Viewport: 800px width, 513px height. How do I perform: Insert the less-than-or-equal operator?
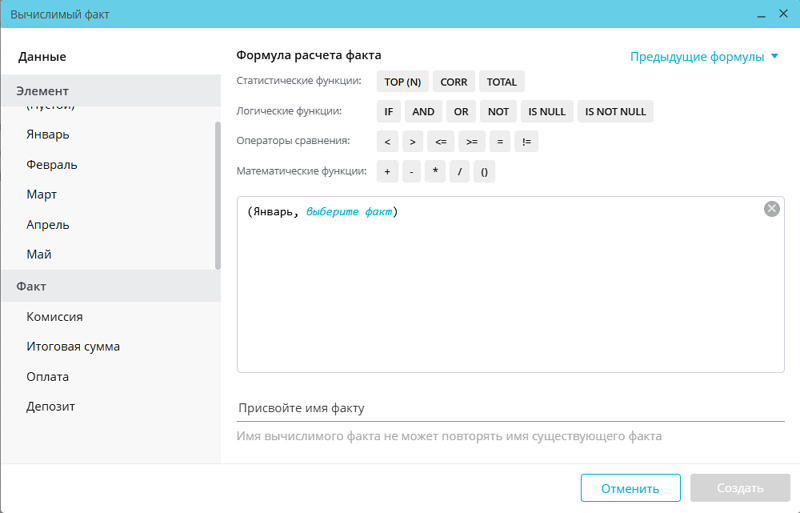(x=441, y=142)
